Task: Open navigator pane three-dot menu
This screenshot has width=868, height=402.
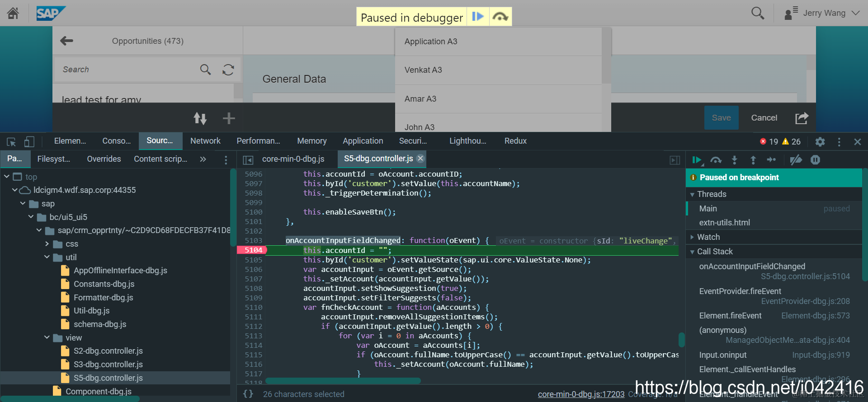Action: [226, 160]
